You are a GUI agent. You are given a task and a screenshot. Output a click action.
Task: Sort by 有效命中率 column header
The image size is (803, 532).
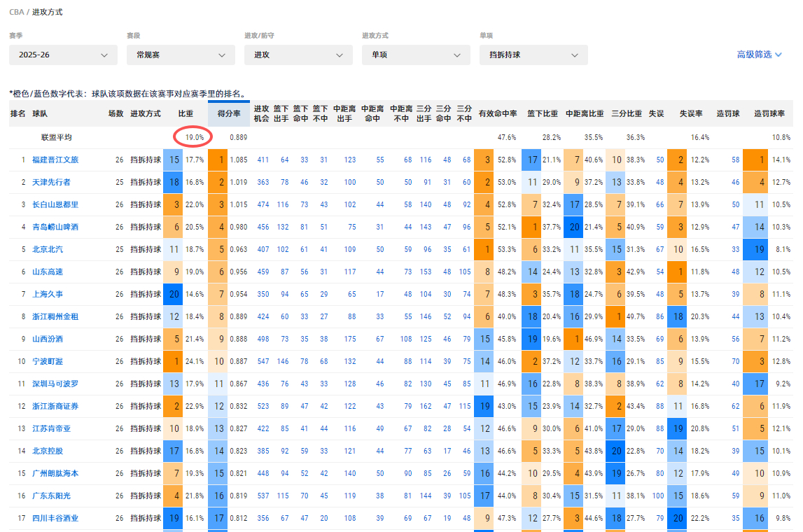[498, 113]
